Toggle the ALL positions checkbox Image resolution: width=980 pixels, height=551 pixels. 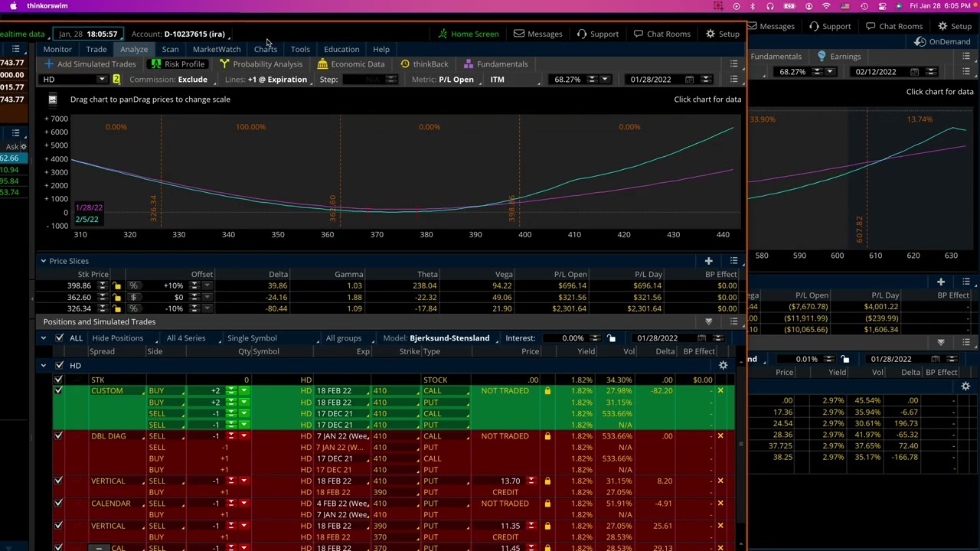pos(59,337)
